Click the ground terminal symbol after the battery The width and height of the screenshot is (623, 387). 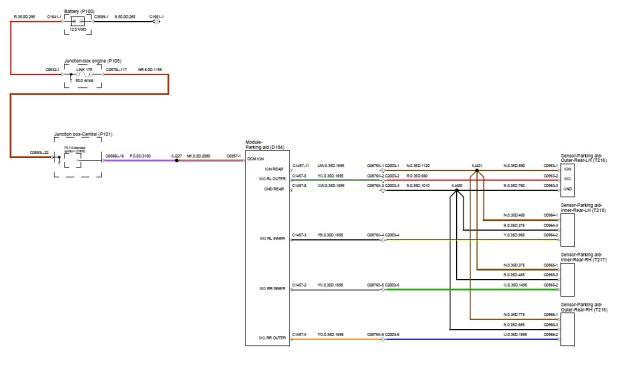click(157, 21)
